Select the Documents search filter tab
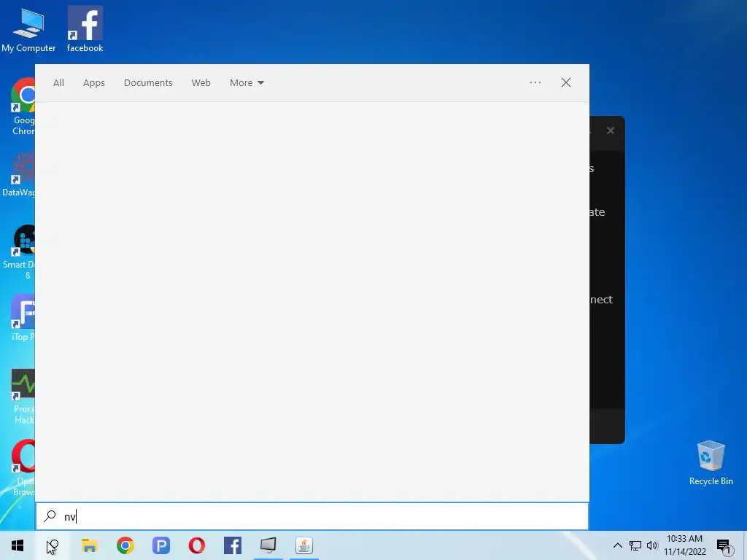The height and width of the screenshot is (560, 747). tap(148, 83)
